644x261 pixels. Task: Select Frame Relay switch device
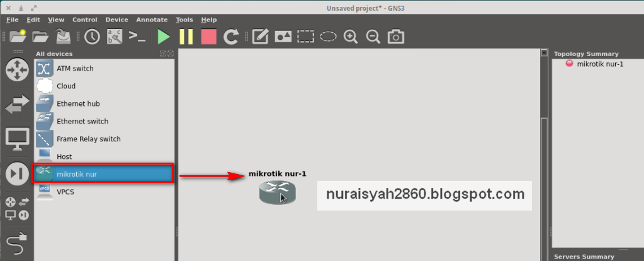[x=104, y=139]
